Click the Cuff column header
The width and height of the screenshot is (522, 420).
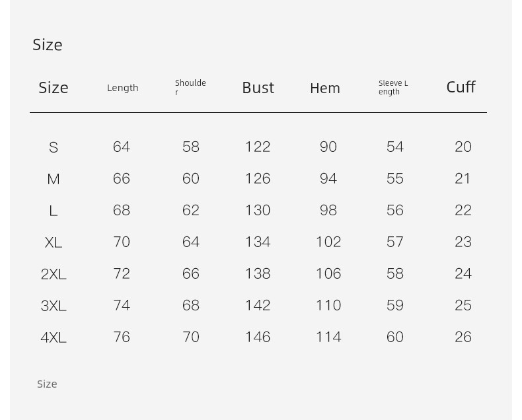(461, 87)
